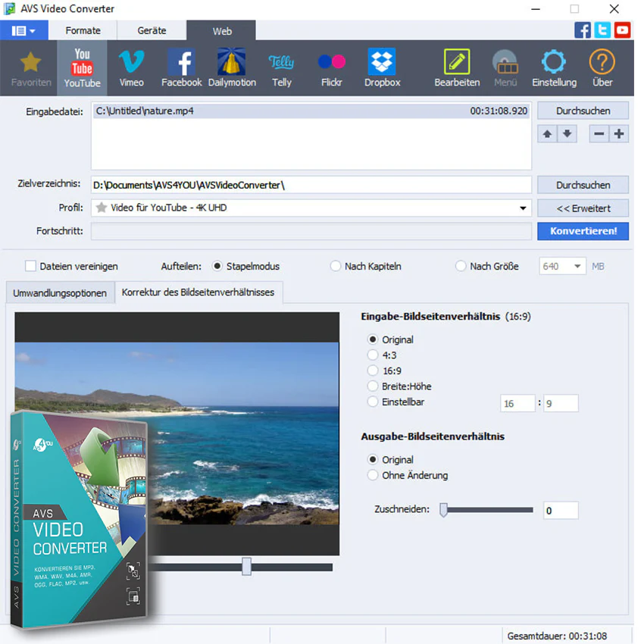Image resolution: width=644 pixels, height=644 pixels.
Task: Select the Nach Kapiteln radio option
Action: 336,266
